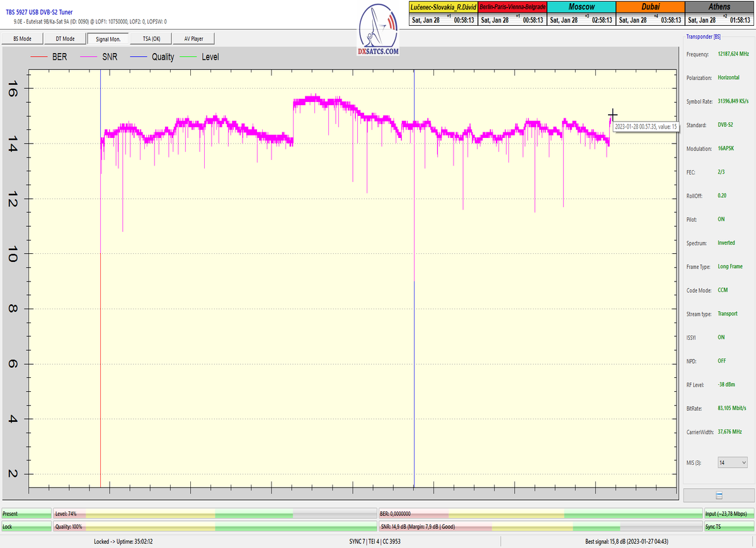This screenshot has width=756, height=548.
Task: Click the Moscow clock panel
Action: tap(581, 13)
